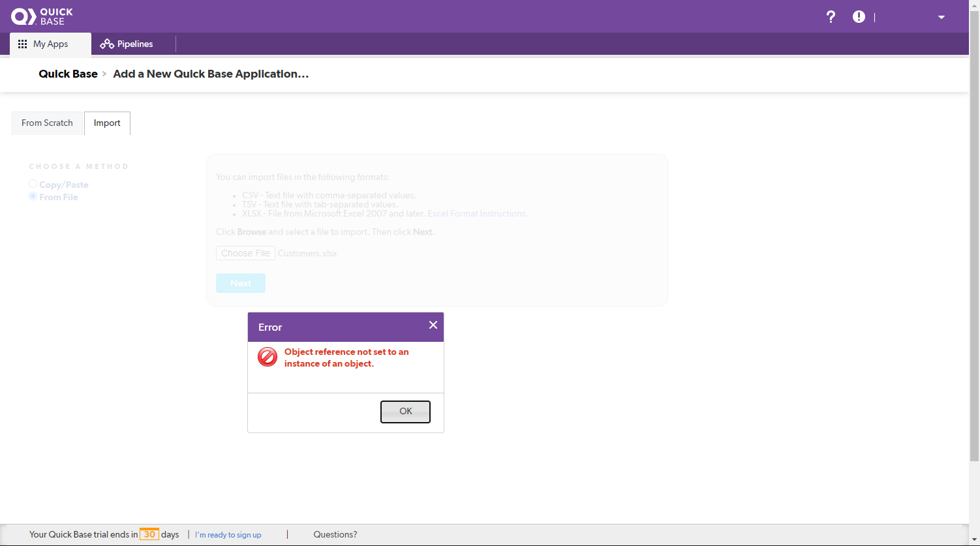Select the From Scratch tab

coord(48,123)
